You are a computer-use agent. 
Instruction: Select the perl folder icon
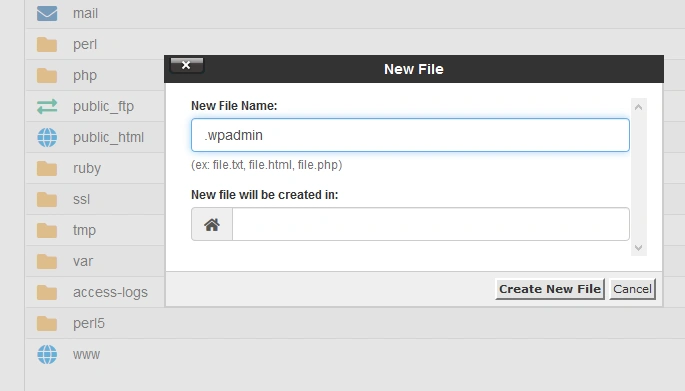pyautogui.click(x=47, y=45)
